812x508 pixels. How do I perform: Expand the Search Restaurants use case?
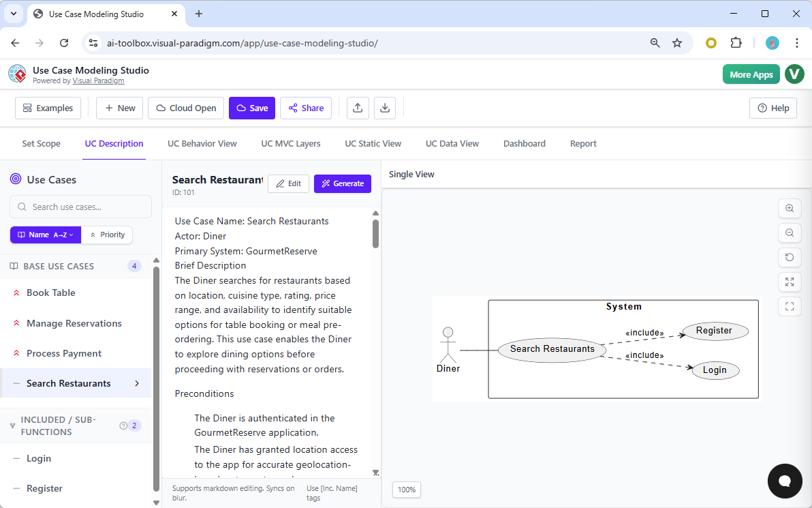tap(136, 383)
